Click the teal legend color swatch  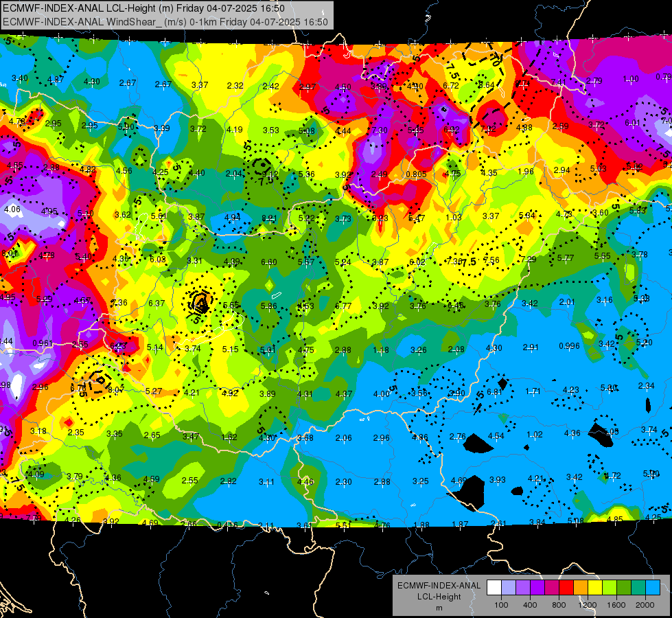tap(638, 588)
